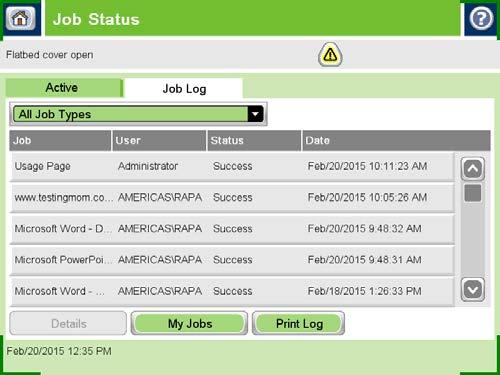
Task: Expand the All Job Types selector
Action: pos(138,114)
